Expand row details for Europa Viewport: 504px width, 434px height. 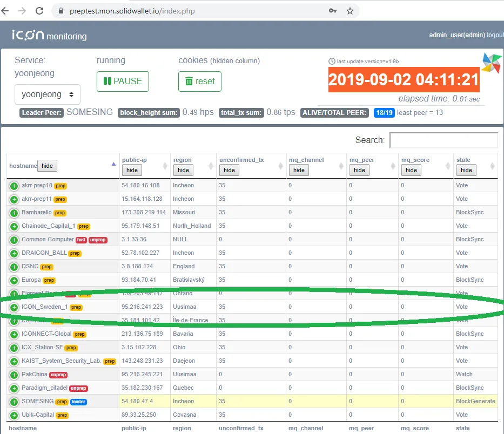click(14, 281)
